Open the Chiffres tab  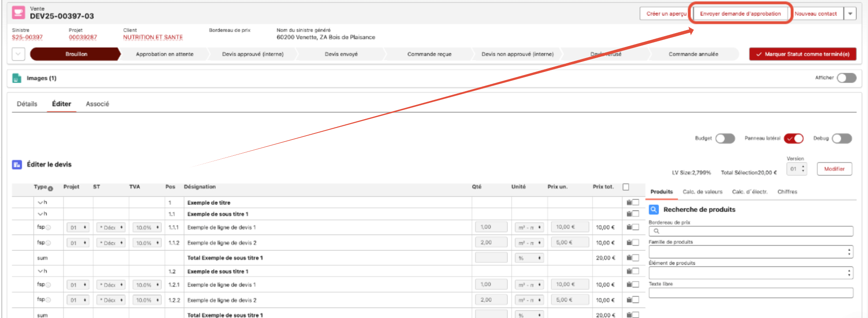[x=787, y=192]
